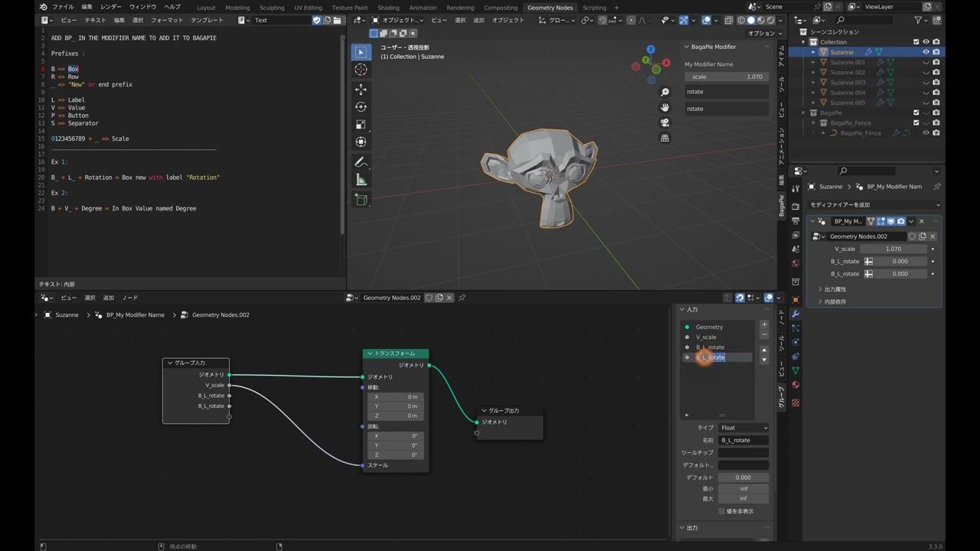Toggle BagaPie_Fence collection checkbox
This screenshot has height=551, width=980.
pyautogui.click(x=916, y=122)
